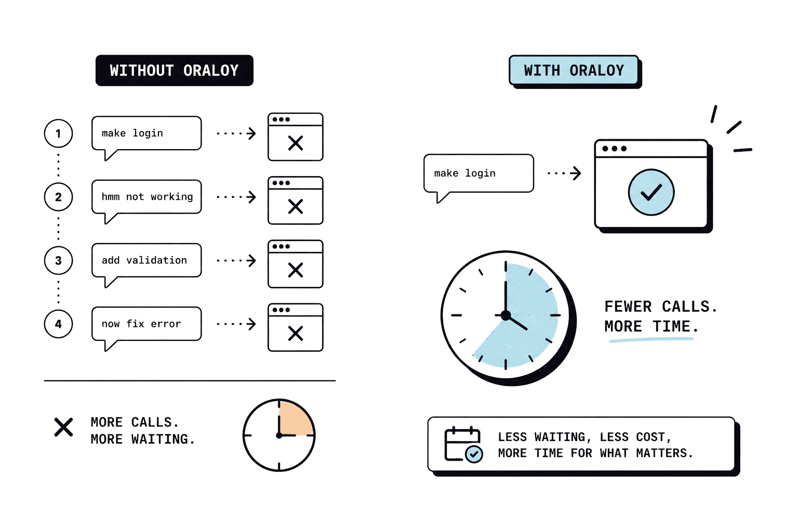Click the WITHOUT ORALOY black heading badge
The width and height of the screenshot is (798, 532).
click(175, 70)
